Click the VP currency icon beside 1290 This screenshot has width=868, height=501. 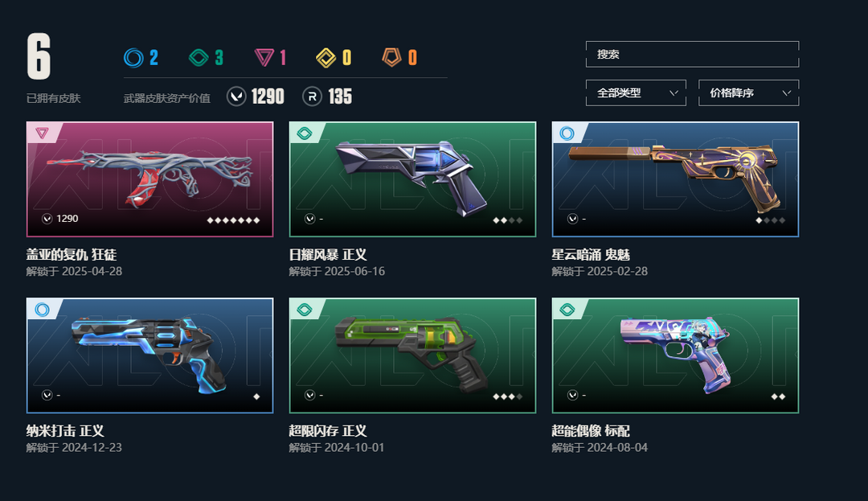click(236, 97)
